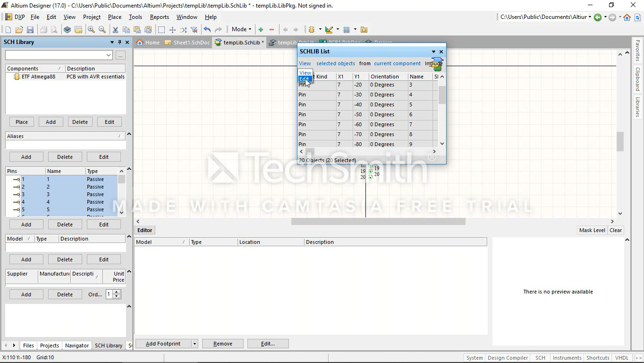Expand the component filter combo box
Viewport: 644px width, 363px height.
109,55
